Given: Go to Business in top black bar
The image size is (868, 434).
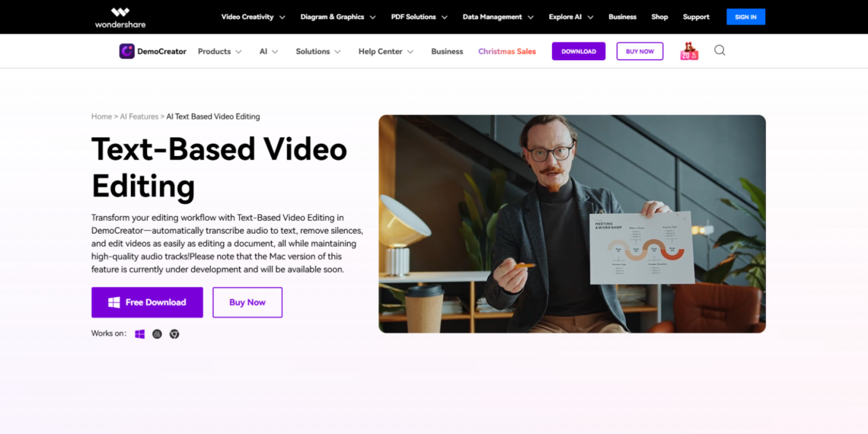Looking at the screenshot, I should pos(622,18).
